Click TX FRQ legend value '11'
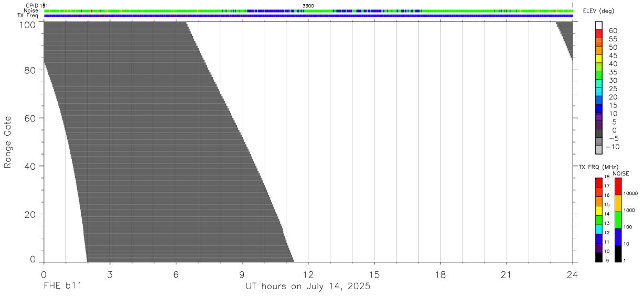This screenshot has width=644, height=297. point(607,242)
